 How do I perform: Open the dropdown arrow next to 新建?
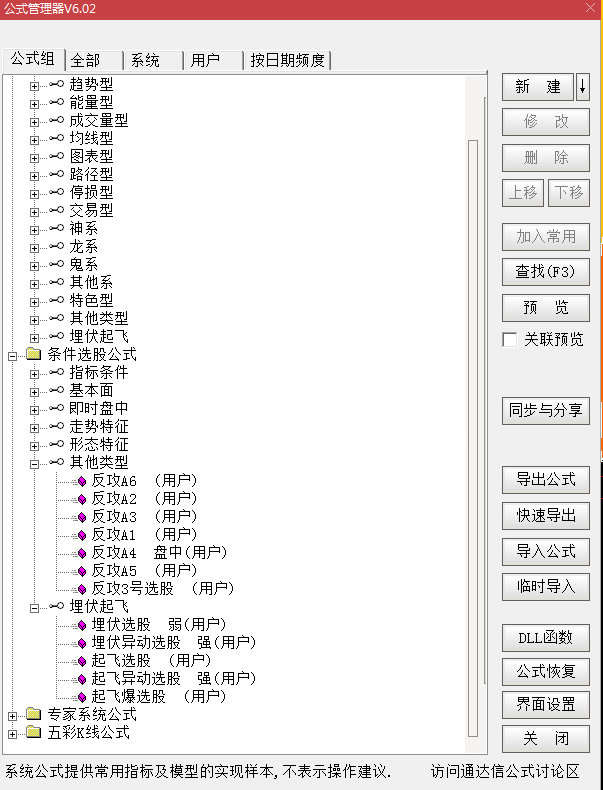pos(582,87)
